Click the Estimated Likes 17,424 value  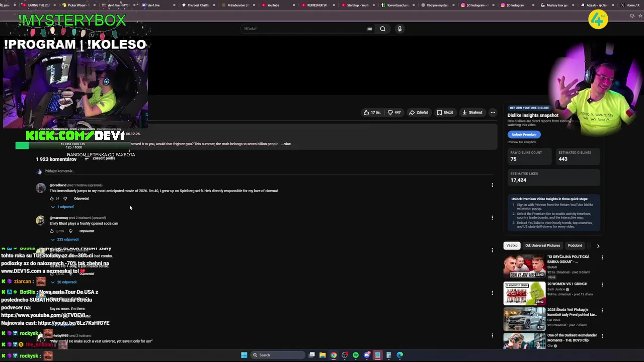click(518, 180)
